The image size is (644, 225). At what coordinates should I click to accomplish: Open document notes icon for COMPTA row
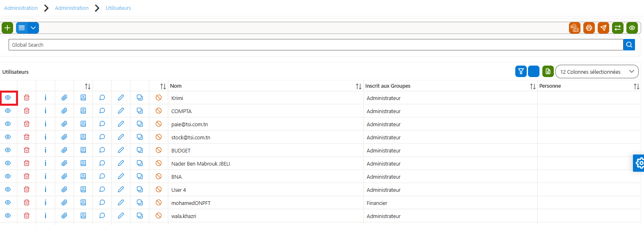[x=83, y=111]
